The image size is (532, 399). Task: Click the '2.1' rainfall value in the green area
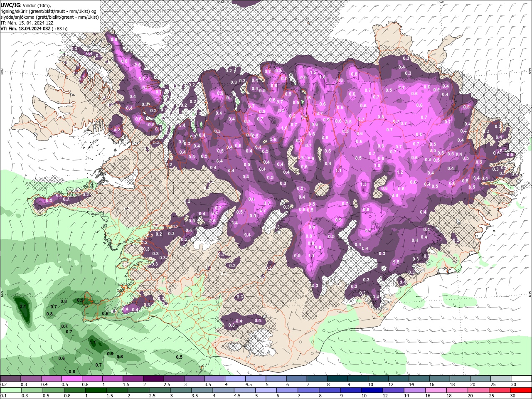tap(23, 306)
